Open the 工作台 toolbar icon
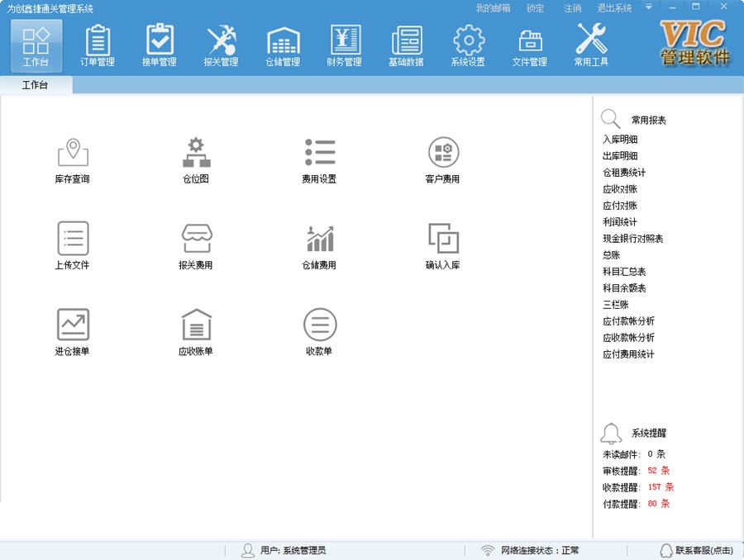The height and width of the screenshot is (560, 744). tap(36, 46)
